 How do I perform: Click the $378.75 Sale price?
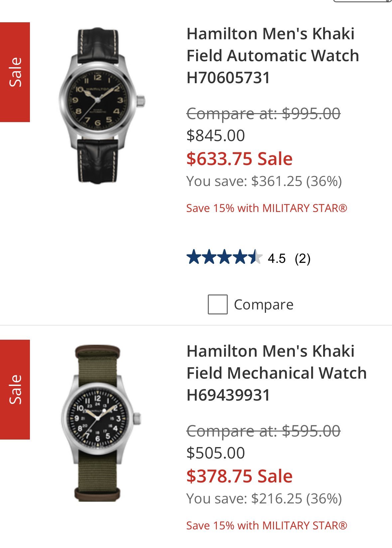239,476
